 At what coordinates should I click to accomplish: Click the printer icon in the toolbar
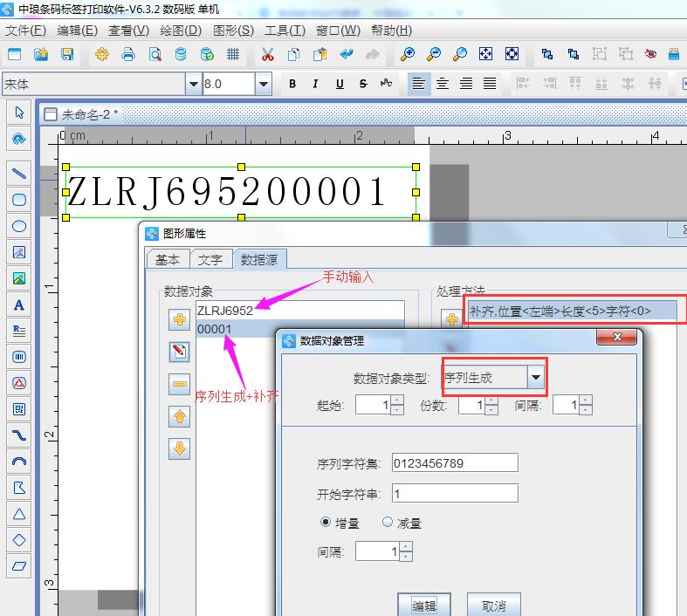pos(128,54)
